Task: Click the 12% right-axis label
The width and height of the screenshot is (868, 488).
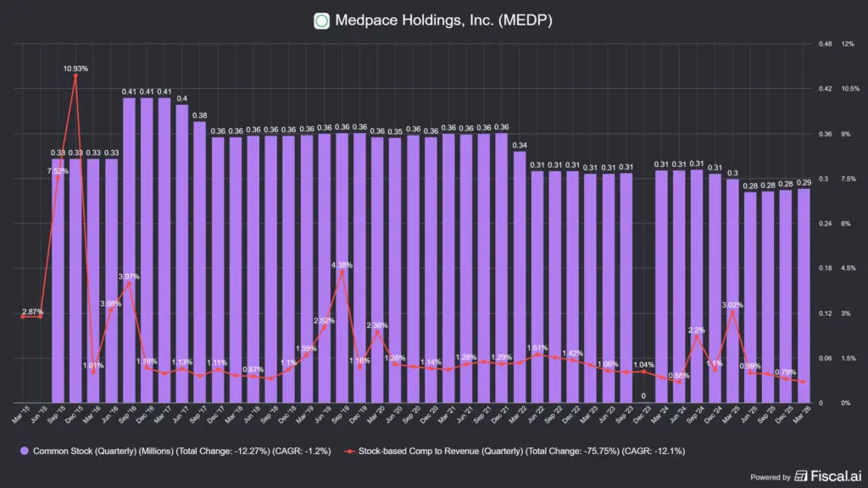Action: (848, 44)
